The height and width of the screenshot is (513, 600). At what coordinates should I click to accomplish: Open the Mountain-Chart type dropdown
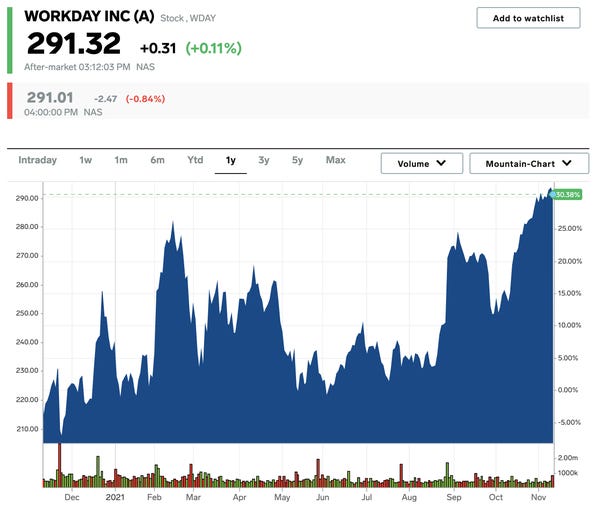pyautogui.click(x=529, y=163)
